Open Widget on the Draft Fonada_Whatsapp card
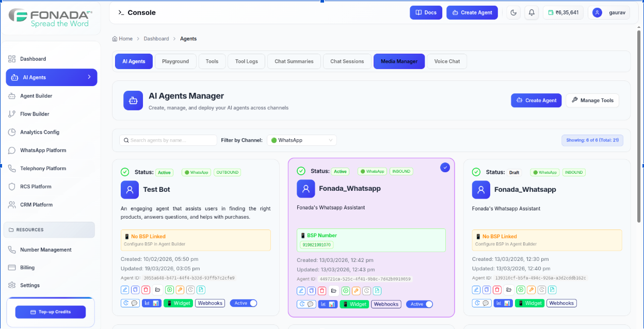This screenshot has width=644, height=329. pyautogui.click(x=530, y=303)
